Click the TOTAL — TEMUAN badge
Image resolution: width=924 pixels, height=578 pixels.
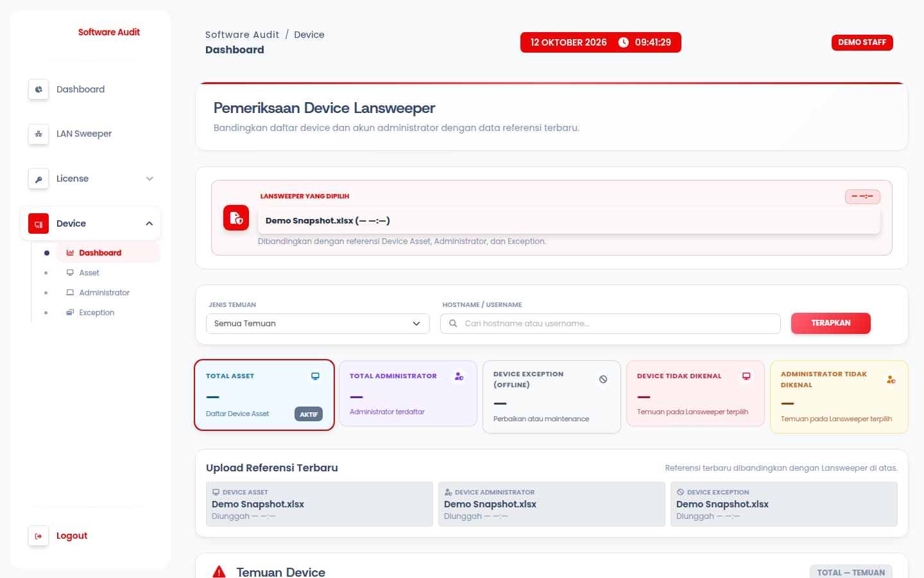pos(851,572)
